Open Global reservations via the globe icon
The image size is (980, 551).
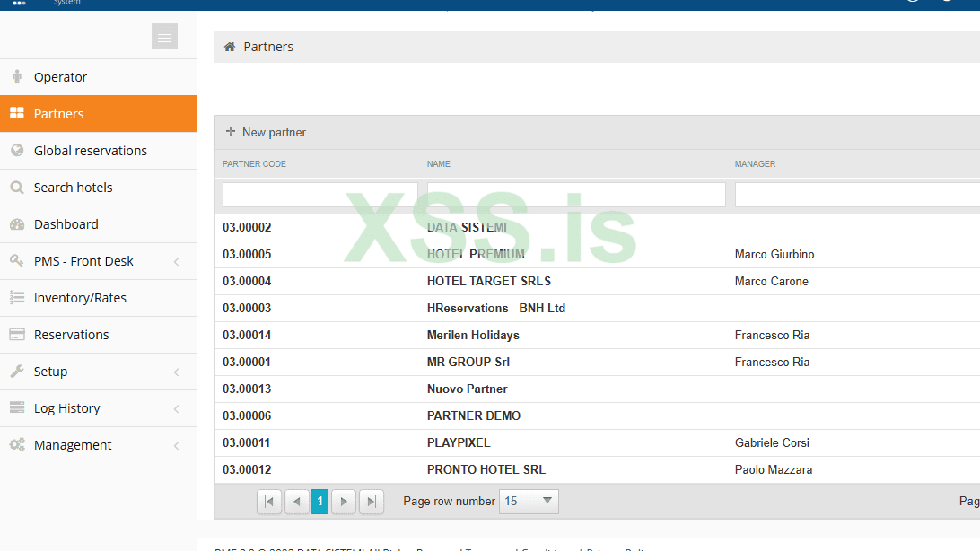click(16, 150)
